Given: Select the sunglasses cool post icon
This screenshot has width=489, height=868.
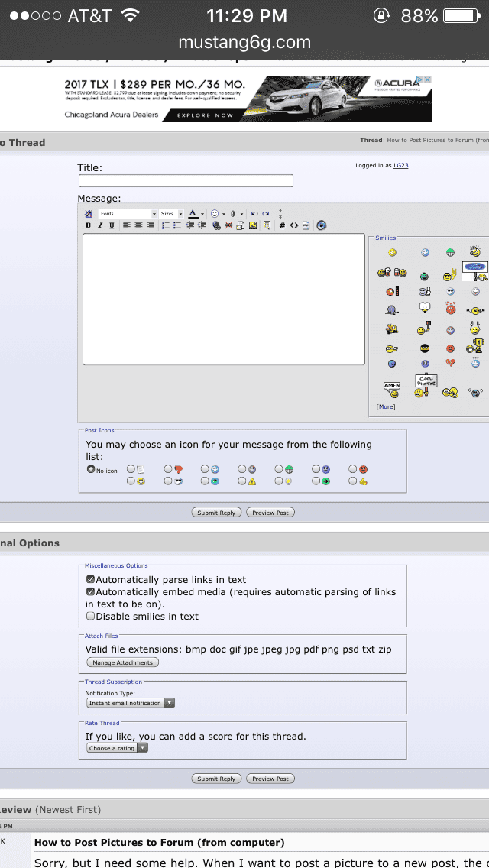Looking at the screenshot, I should click(168, 481).
